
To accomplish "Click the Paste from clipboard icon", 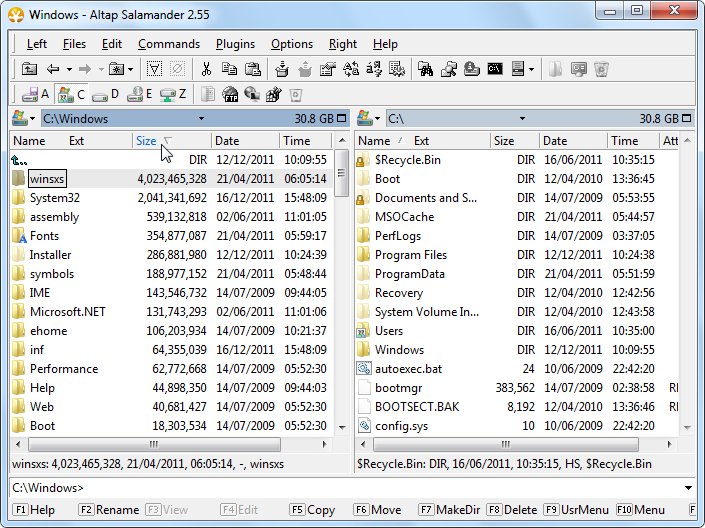I will pos(253,69).
